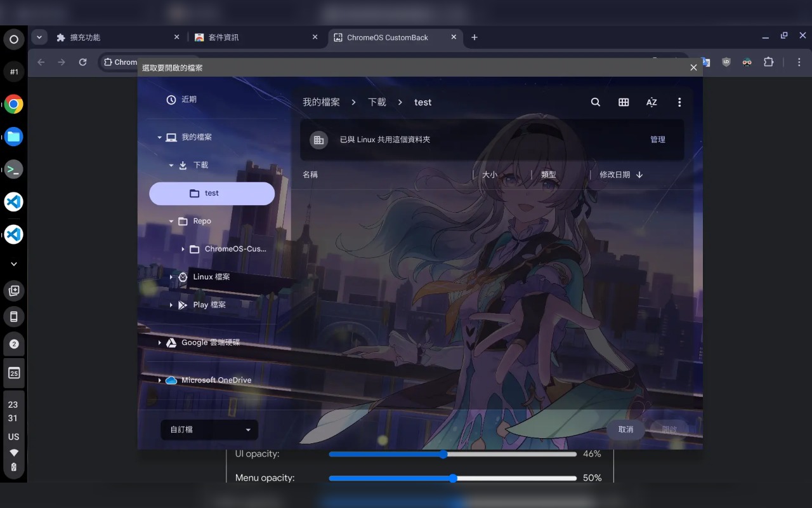Select the test folder in sidebar
812x508 pixels.
click(x=212, y=194)
